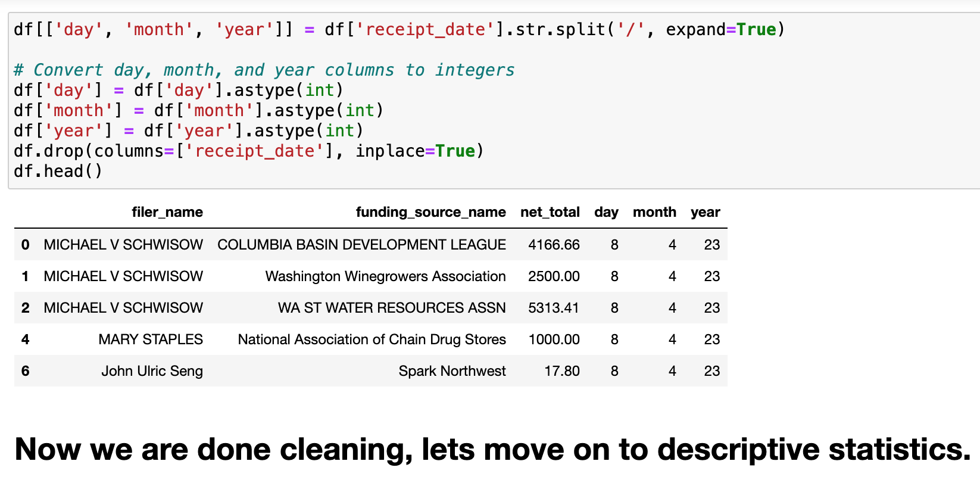Click the John Ulric Seng cell
Image resolution: width=980 pixels, height=486 pixels.
152,371
